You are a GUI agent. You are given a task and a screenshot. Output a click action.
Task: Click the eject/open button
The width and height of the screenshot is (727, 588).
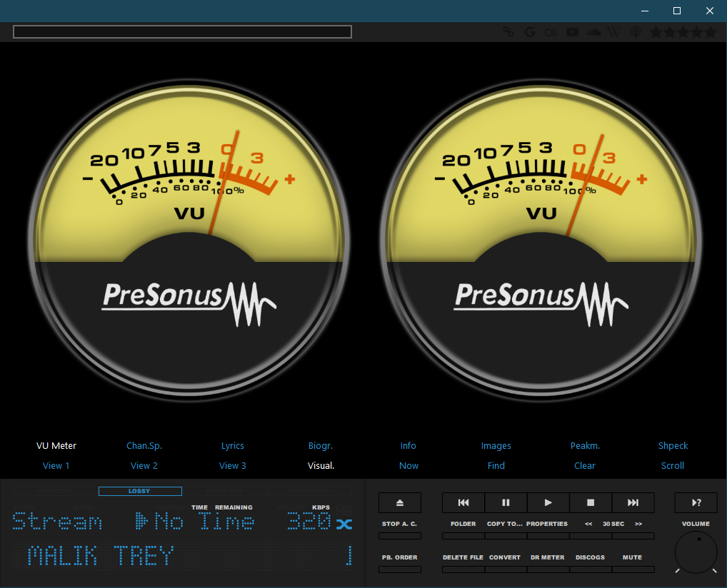click(400, 503)
